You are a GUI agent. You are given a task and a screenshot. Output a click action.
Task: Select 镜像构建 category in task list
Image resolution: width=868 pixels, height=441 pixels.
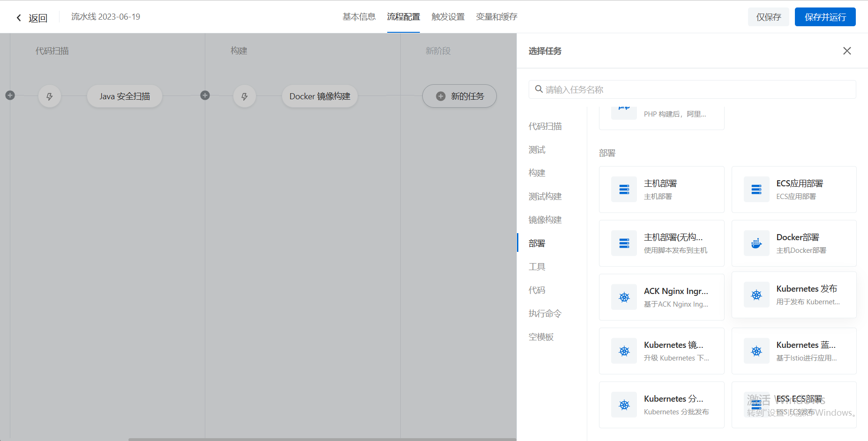[x=545, y=220]
